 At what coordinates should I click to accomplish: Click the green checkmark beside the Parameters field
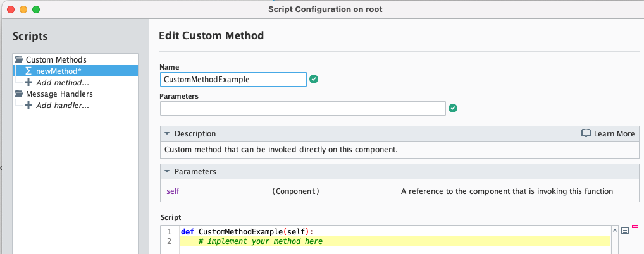pyautogui.click(x=452, y=108)
